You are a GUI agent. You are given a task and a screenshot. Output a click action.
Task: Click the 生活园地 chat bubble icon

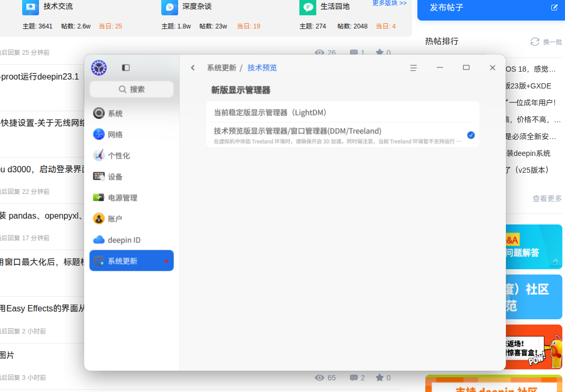308,7
